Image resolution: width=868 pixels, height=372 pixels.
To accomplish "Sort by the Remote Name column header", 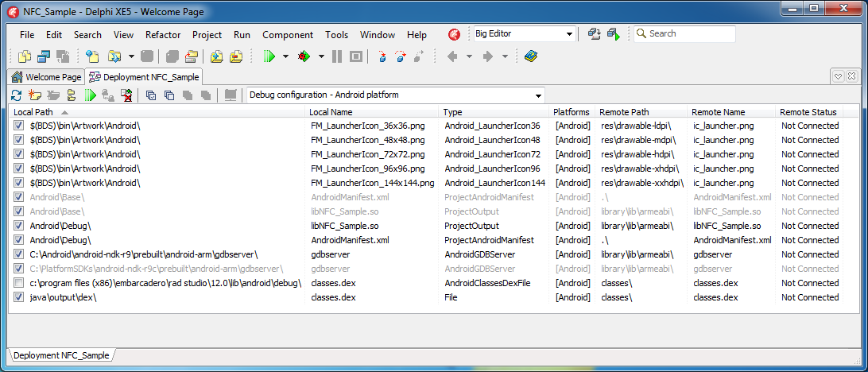I will tap(732, 112).
